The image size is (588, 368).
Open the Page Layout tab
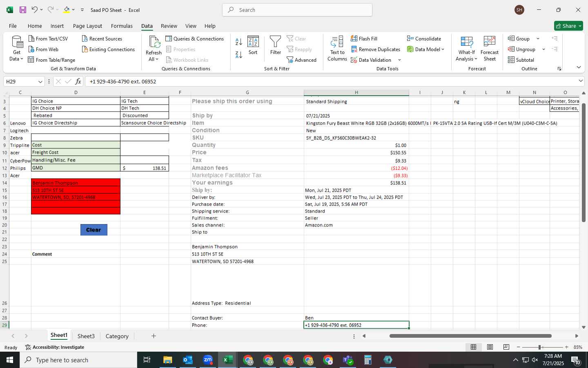pyautogui.click(x=87, y=26)
